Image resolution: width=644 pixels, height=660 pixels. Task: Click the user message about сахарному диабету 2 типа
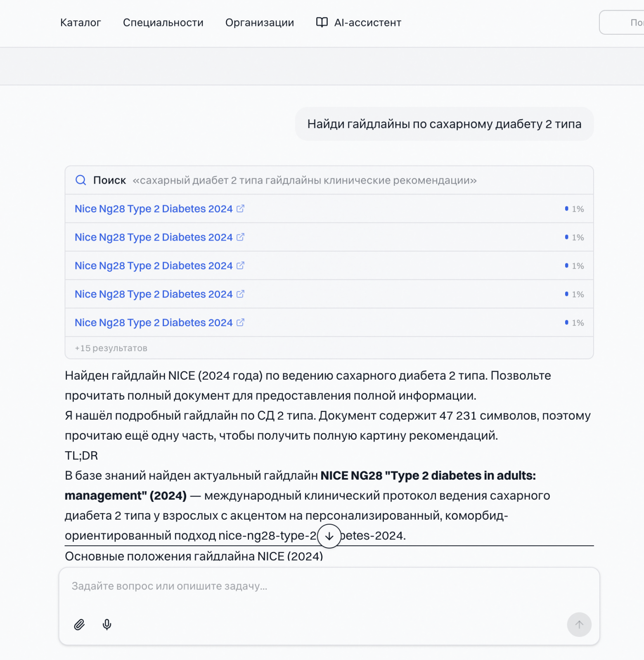pos(444,124)
